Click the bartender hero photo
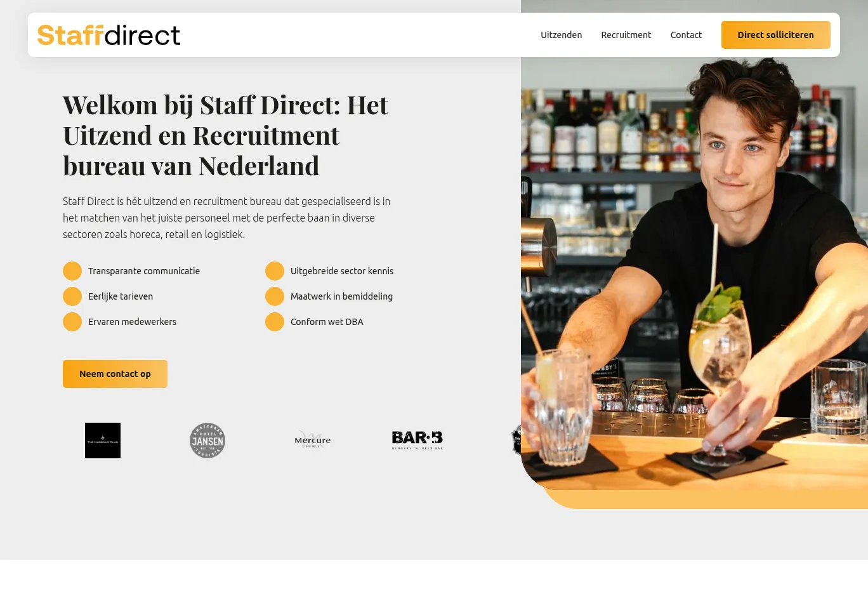Screen dimensions: 868x603 (694, 254)
